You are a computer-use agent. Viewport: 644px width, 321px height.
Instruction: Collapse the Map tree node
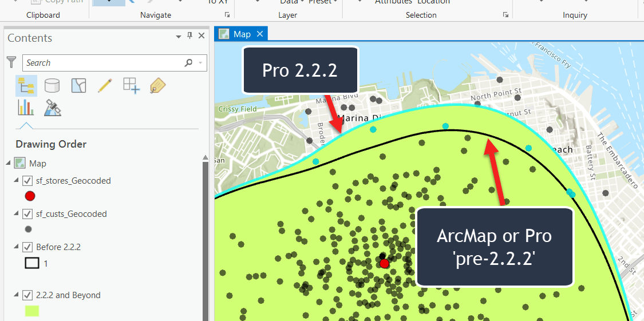[x=9, y=164]
